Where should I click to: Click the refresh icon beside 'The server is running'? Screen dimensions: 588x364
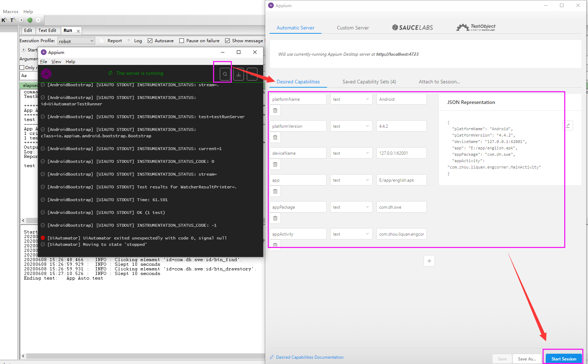110,73
